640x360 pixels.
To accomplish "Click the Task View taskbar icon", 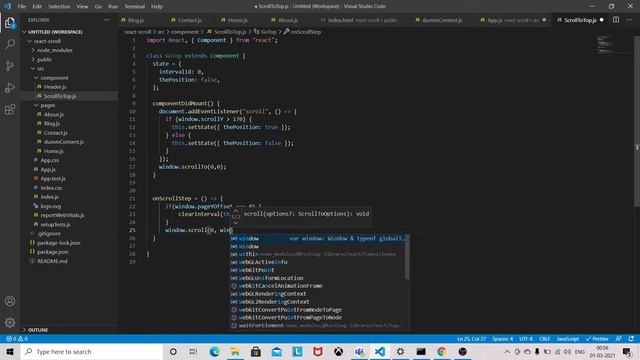I will (x=193, y=351).
